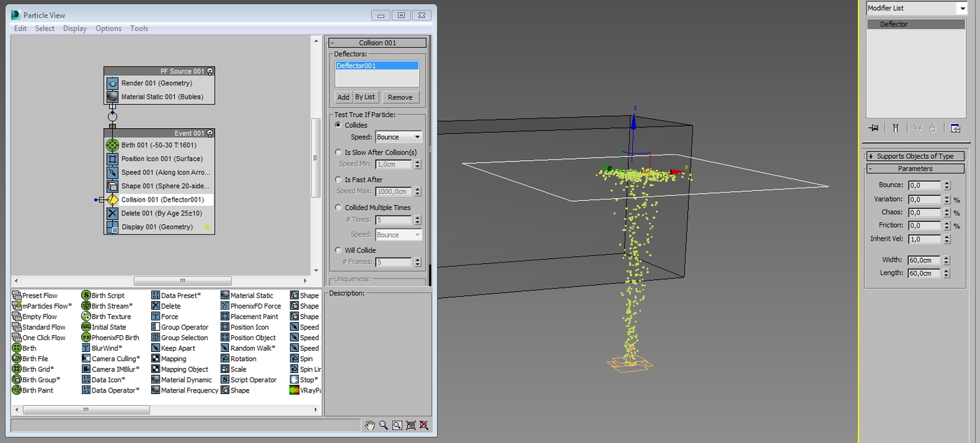Select the Will Collide radio button

(x=339, y=250)
